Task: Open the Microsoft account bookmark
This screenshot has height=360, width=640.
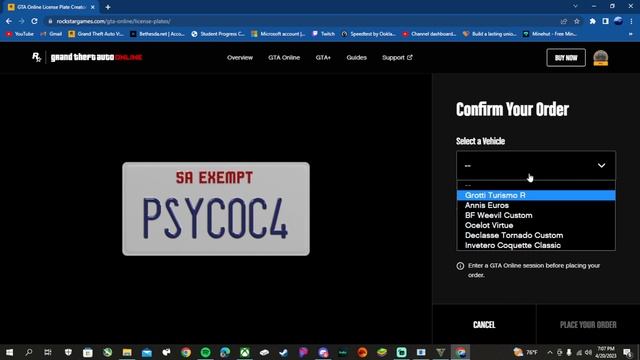Action: coord(279,34)
